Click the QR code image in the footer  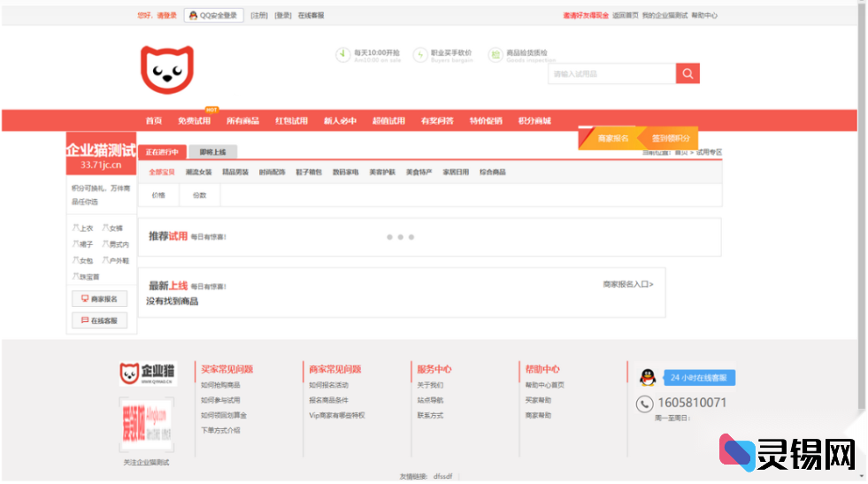pos(147,424)
